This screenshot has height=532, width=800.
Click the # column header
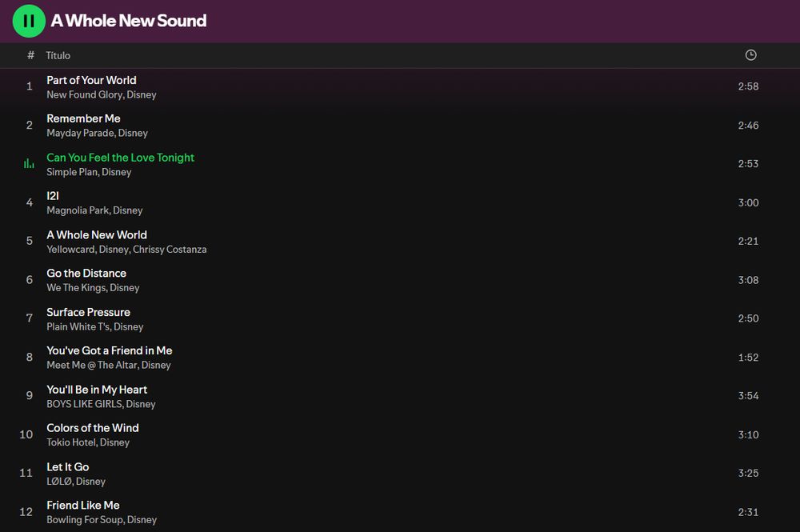pyautogui.click(x=30, y=55)
